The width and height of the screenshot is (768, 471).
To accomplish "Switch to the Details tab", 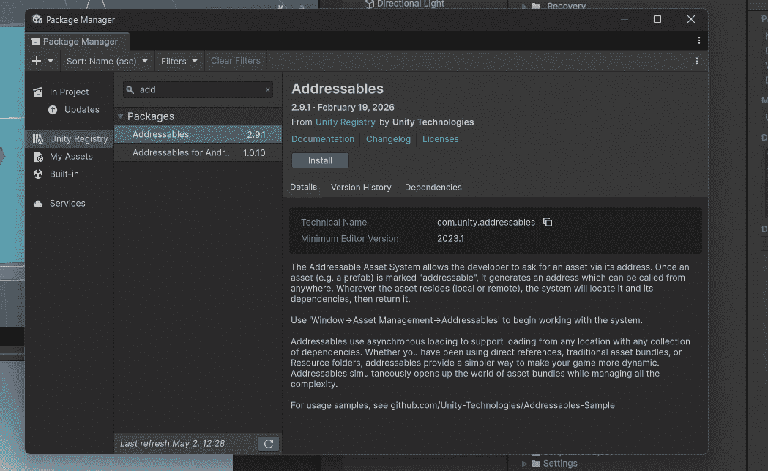I will click(304, 187).
